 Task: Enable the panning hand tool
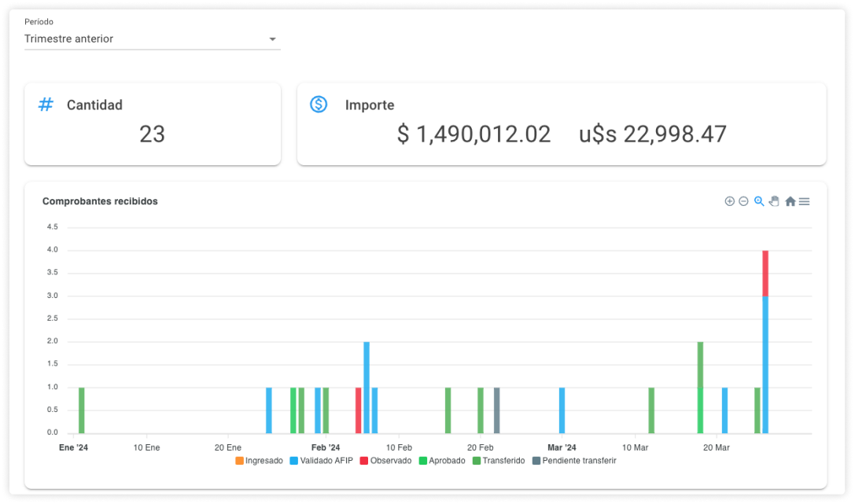pyautogui.click(x=774, y=201)
